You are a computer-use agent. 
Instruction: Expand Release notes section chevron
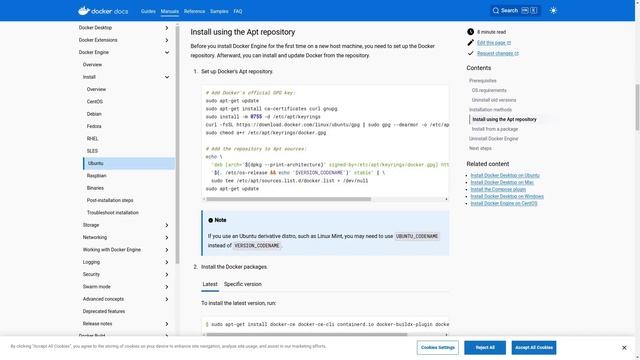167,324
